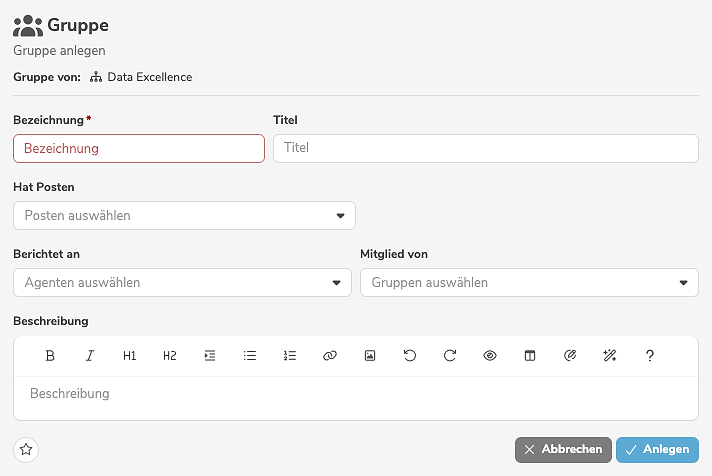Undo the last editor change
The height and width of the screenshot is (476, 712).
(x=410, y=355)
